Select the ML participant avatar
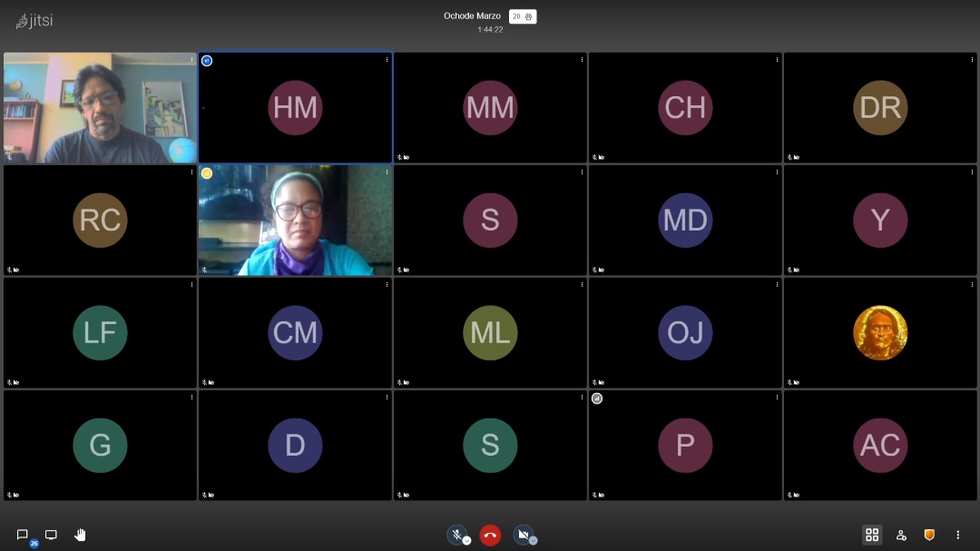The image size is (980, 551). [490, 333]
